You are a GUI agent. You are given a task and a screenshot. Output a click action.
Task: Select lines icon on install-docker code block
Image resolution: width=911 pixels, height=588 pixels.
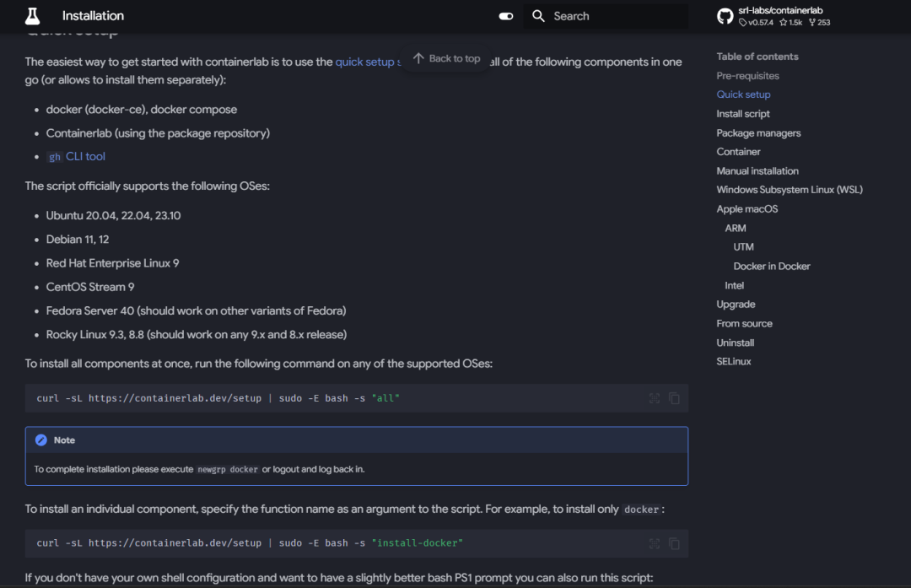click(655, 544)
